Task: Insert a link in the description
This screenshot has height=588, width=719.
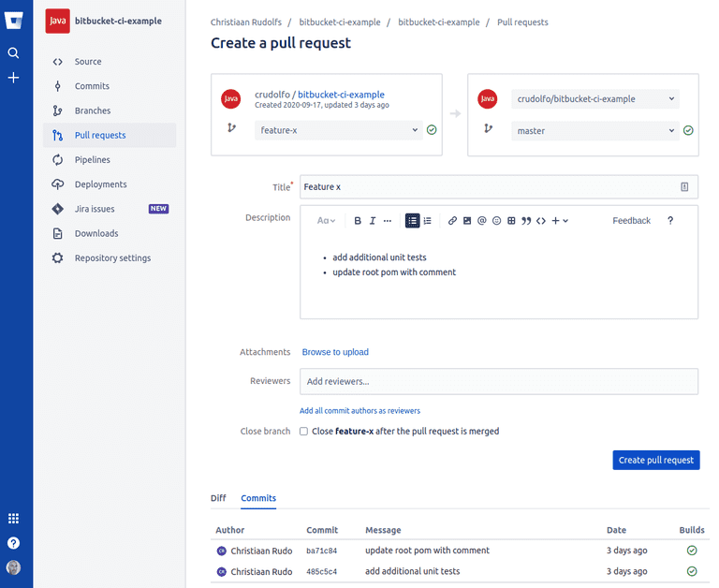Action: (452, 221)
